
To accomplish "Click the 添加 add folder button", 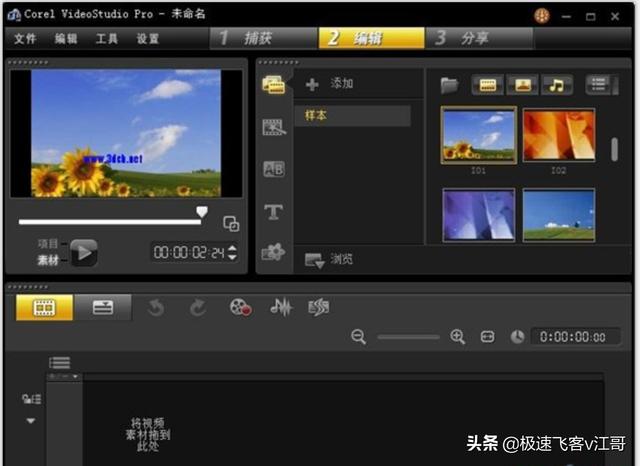I will click(x=330, y=84).
